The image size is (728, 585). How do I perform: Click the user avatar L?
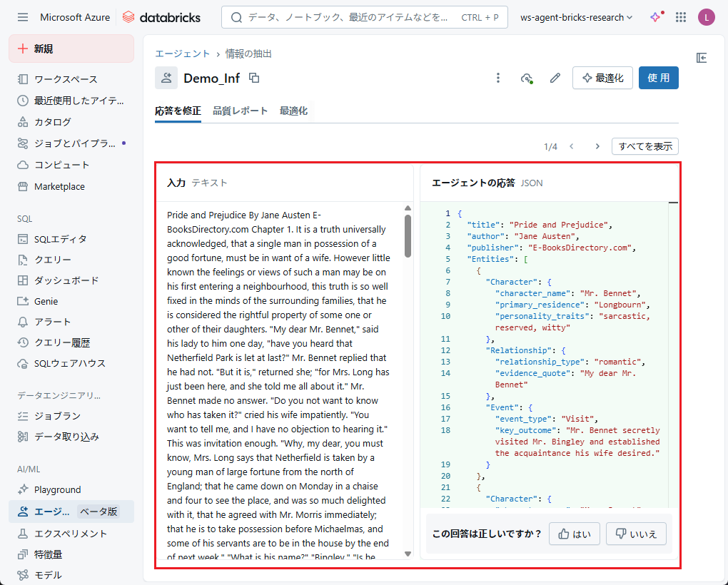(706, 17)
